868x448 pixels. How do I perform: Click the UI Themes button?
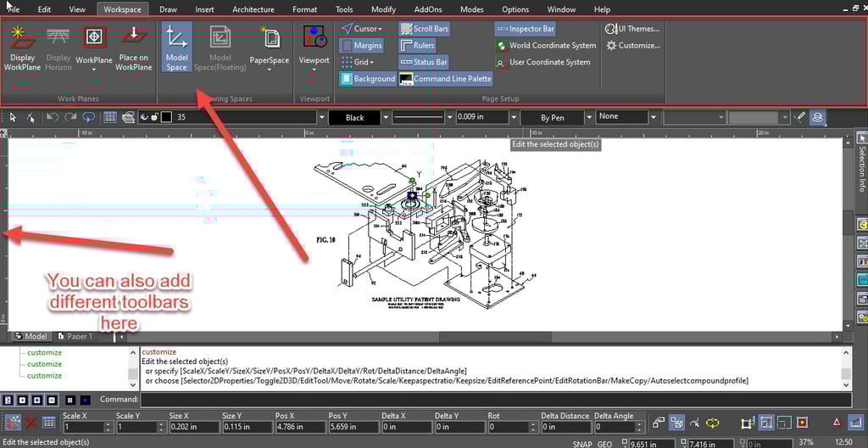coord(632,29)
